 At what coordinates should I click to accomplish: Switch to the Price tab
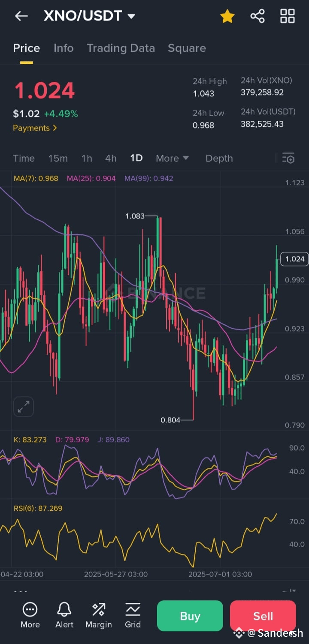(27, 48)
